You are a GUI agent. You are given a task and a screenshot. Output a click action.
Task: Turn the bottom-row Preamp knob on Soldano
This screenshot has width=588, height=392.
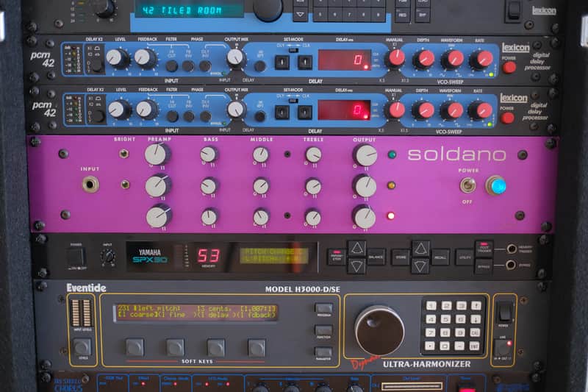[158, 216]
